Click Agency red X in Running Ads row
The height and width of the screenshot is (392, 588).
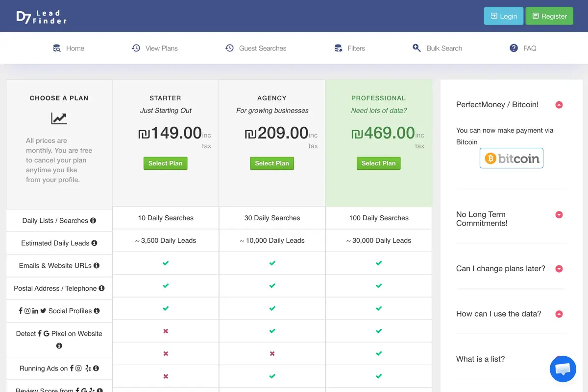click(272, 354)
